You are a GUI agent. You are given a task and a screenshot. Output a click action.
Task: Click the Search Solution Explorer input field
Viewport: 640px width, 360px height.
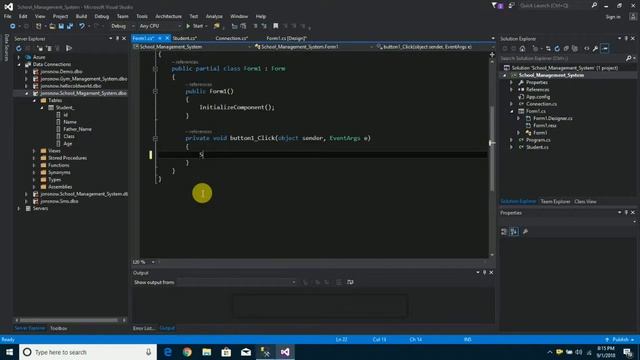[563, 58]
